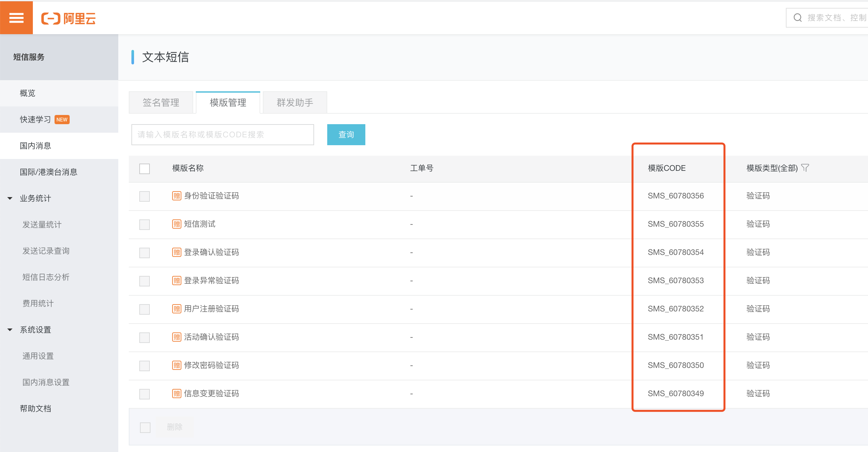Viewport: 868px width, 452px height.
Task: Click the search magnifier icon
Action: (797, 17)
